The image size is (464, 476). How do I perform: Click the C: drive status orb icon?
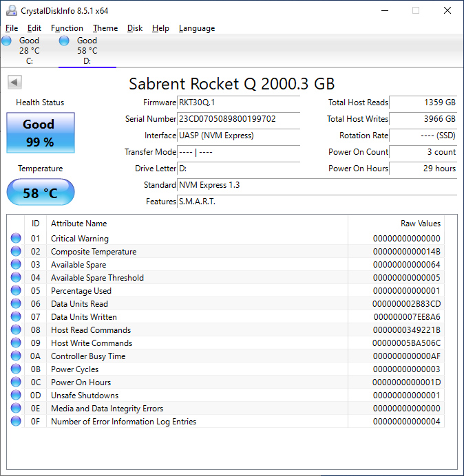pyautogui.click(x=7, y=41)
